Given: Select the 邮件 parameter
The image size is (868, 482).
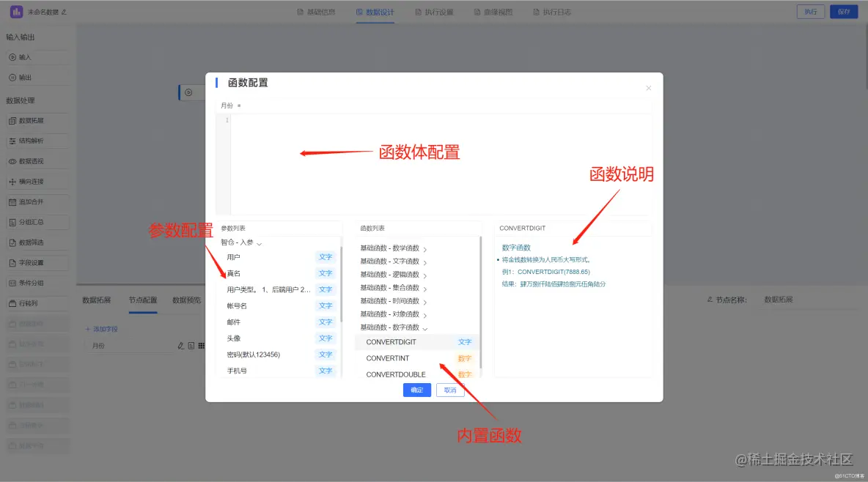Looking at the screenshot, I should [279, 322].
